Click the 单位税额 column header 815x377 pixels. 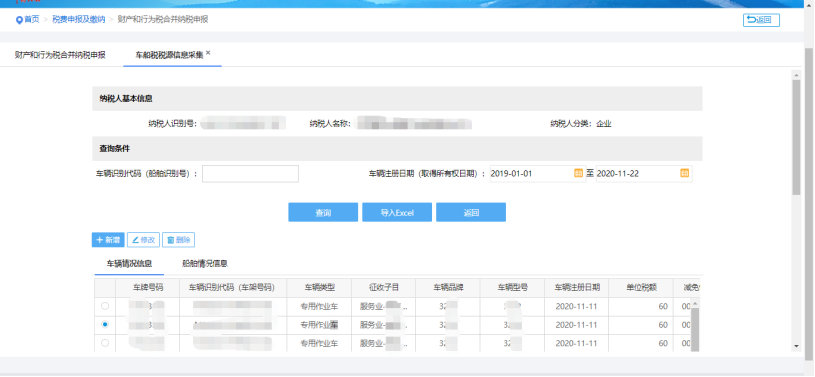click(x=642, y=287)
